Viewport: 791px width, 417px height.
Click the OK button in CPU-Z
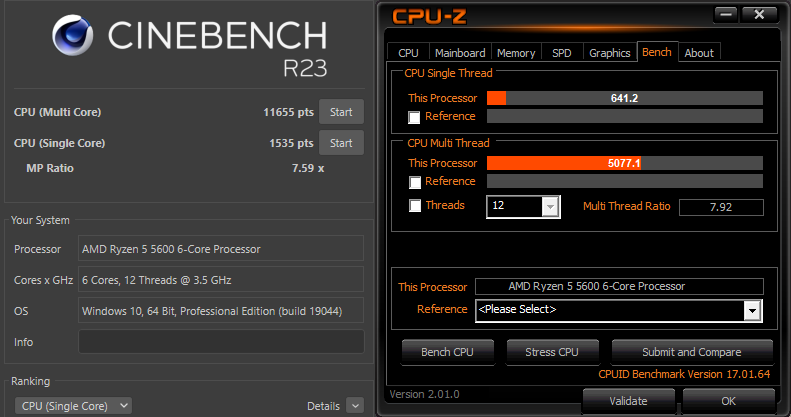tap(728, 401)
